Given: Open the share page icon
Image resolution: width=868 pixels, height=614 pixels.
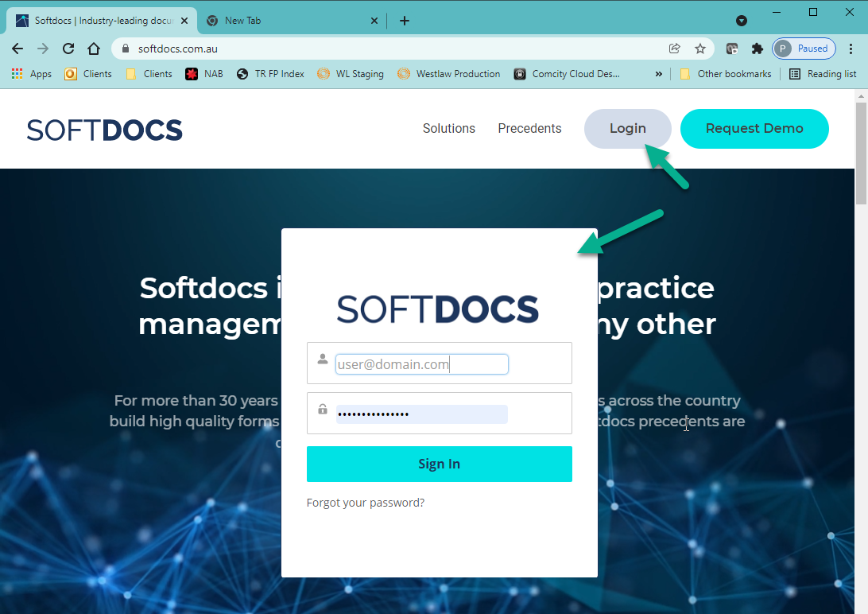Looking at the screenshot, I should (675, 49).
